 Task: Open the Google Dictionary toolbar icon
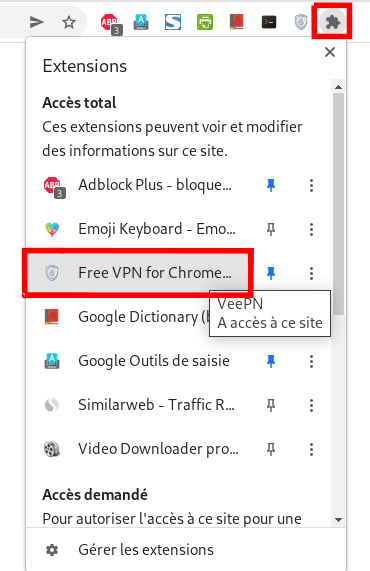pos(236,22)
